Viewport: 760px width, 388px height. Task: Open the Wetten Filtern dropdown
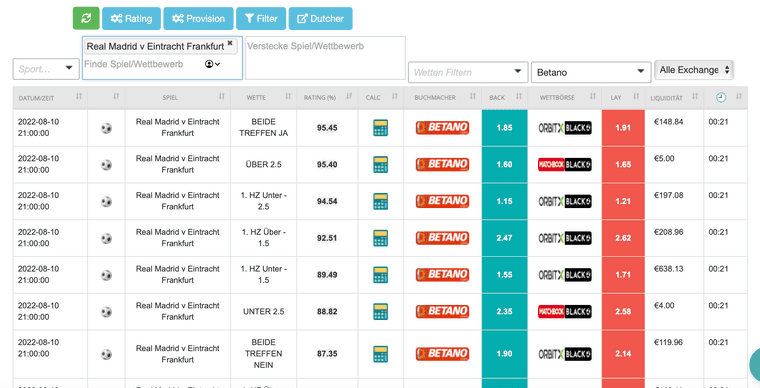click(468, 73)
